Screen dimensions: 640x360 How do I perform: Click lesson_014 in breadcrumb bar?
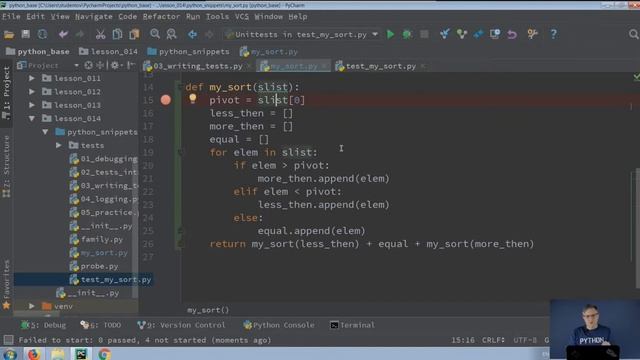(x=109, y=51)
